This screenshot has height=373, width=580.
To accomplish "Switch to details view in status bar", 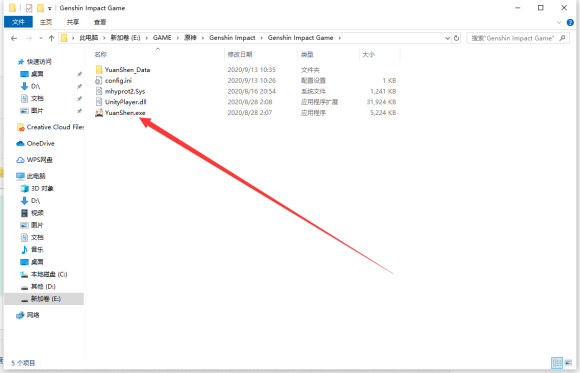I will 557,363.
